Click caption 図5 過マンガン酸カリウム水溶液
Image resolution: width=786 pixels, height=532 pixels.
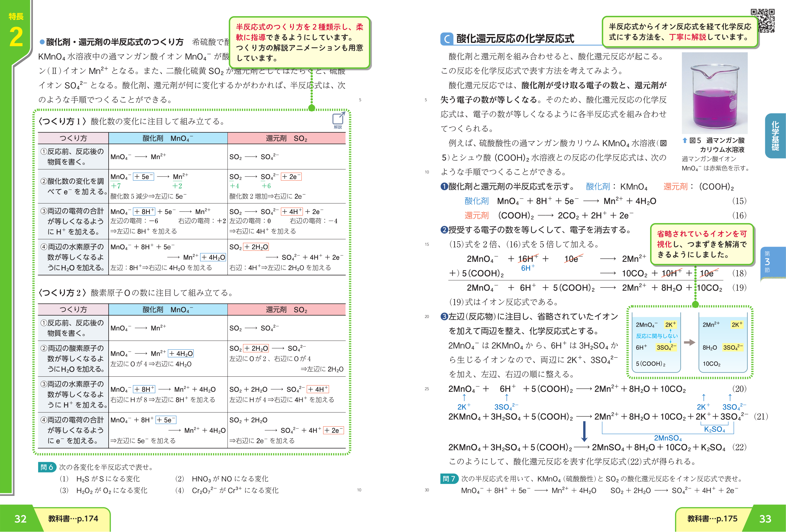coord(717,145)
